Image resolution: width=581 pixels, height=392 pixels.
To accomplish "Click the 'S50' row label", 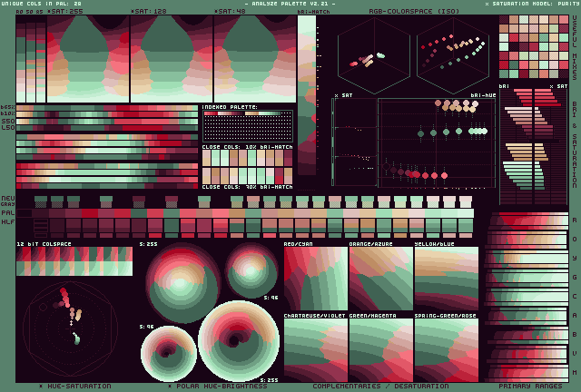I will pos(8,122).
